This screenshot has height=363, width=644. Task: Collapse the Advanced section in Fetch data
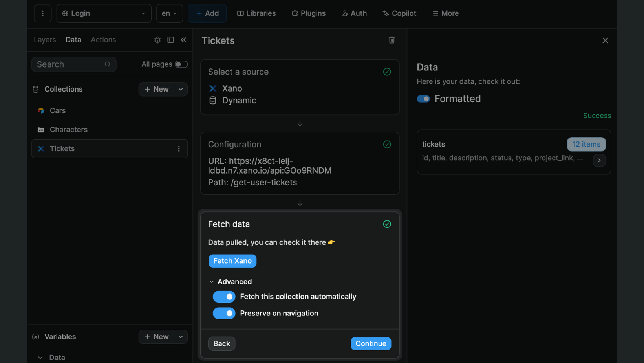pos(212,281)
